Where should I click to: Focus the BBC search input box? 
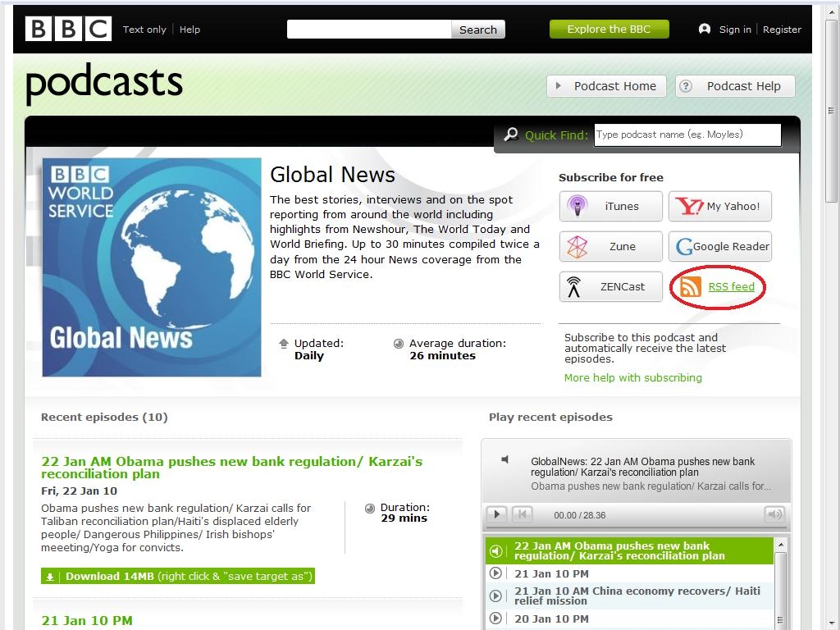click(369, 30)
